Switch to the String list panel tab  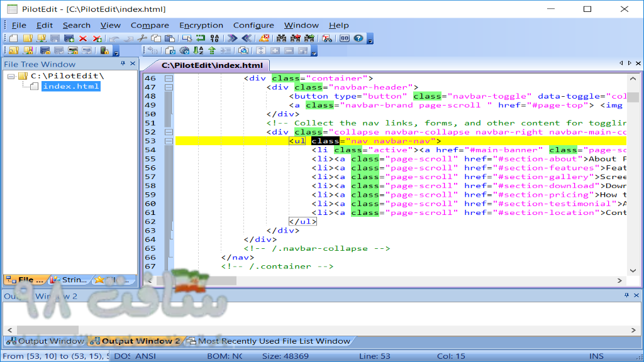(x=70, y=280)
